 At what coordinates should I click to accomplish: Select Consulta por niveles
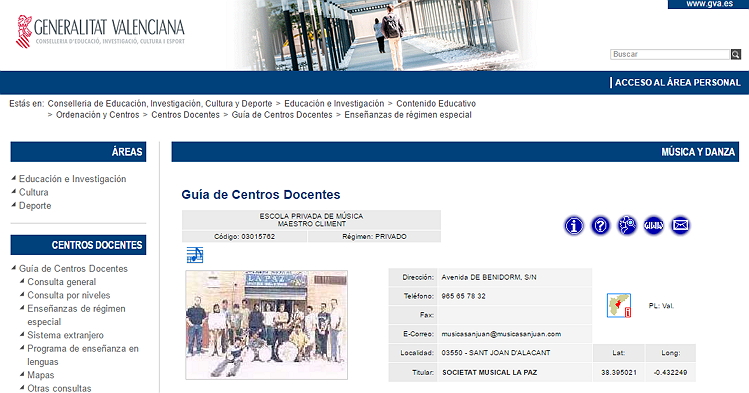click(x=69, y=296)
